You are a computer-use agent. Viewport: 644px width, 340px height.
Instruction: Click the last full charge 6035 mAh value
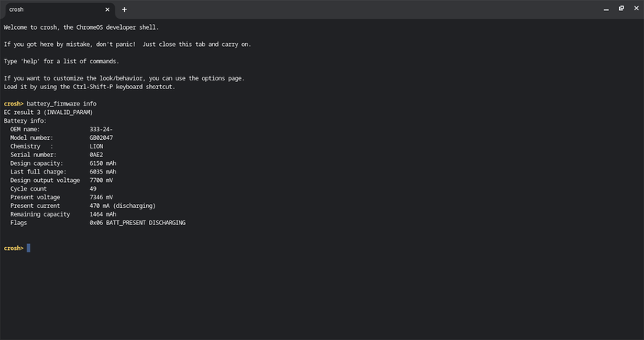coord(103,172)
